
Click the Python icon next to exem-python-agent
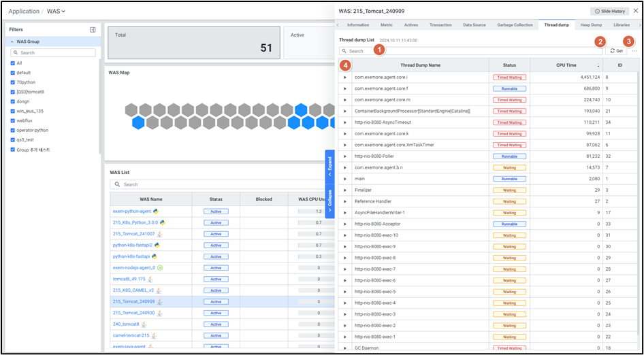pyautogui.click(x=156, y=212)
